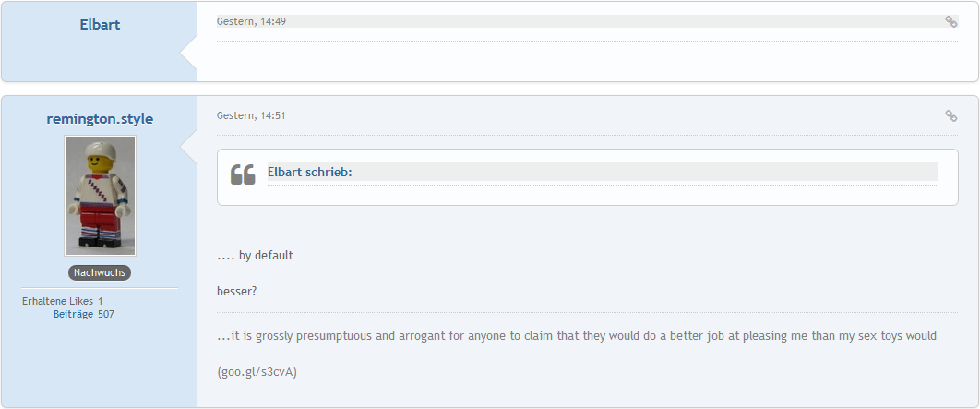This screenshot has height=409, width=980.
Task: Click the gray bar inside the quoted message box
Action: (646, 172)
